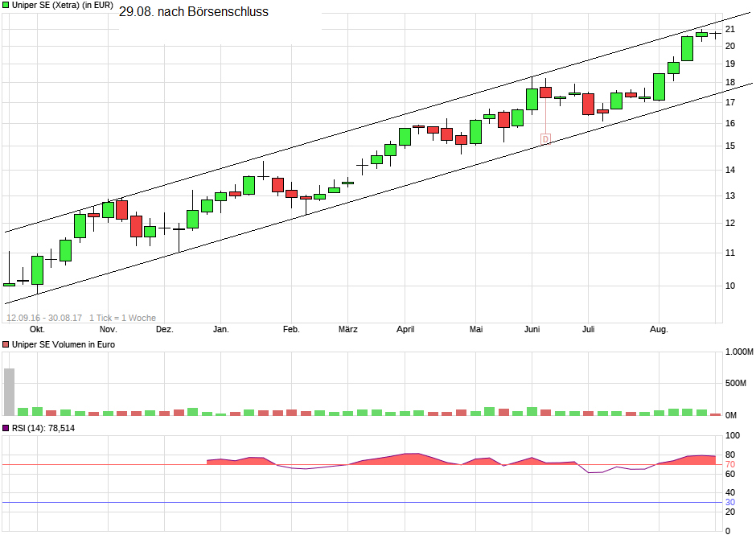Screen dimensions: 756x539
Task: Click the 'Mai' month axis label
Action: pos(476,329)
